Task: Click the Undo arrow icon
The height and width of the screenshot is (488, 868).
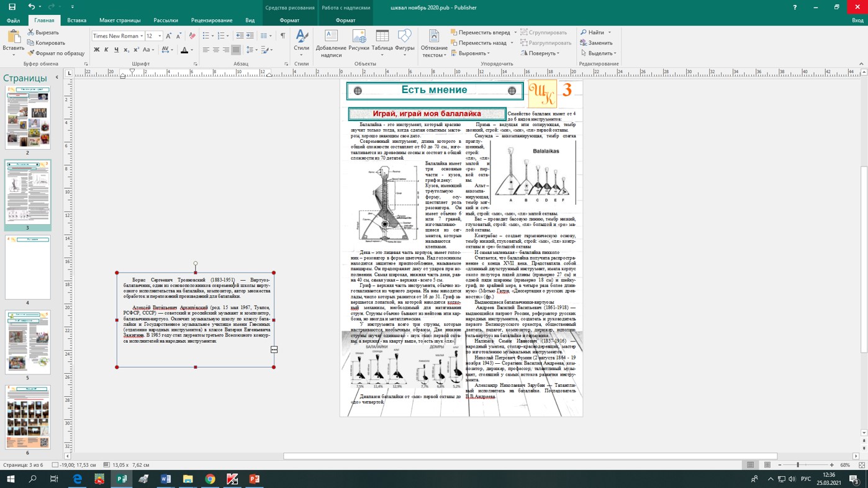Action: point(31,7)
